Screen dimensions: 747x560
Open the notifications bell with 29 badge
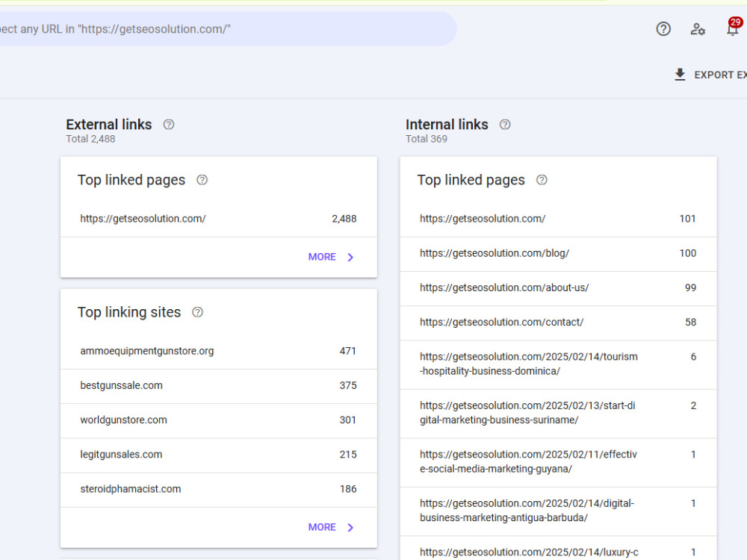pyautogui.click(x=734, y=28)
